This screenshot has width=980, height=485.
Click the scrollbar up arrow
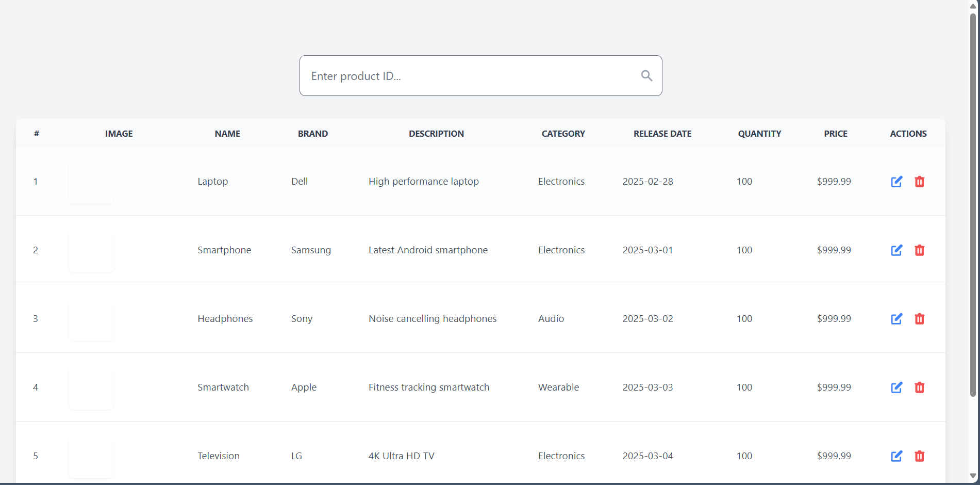974,6
